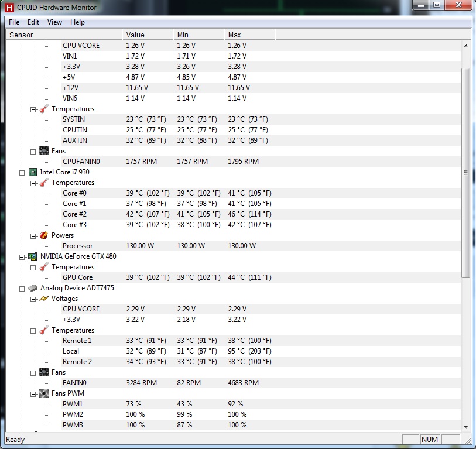Click the fan icon above the CPUFANIN0 row
The width and height of the screenshot is (476, 449).
click(44, 151)
